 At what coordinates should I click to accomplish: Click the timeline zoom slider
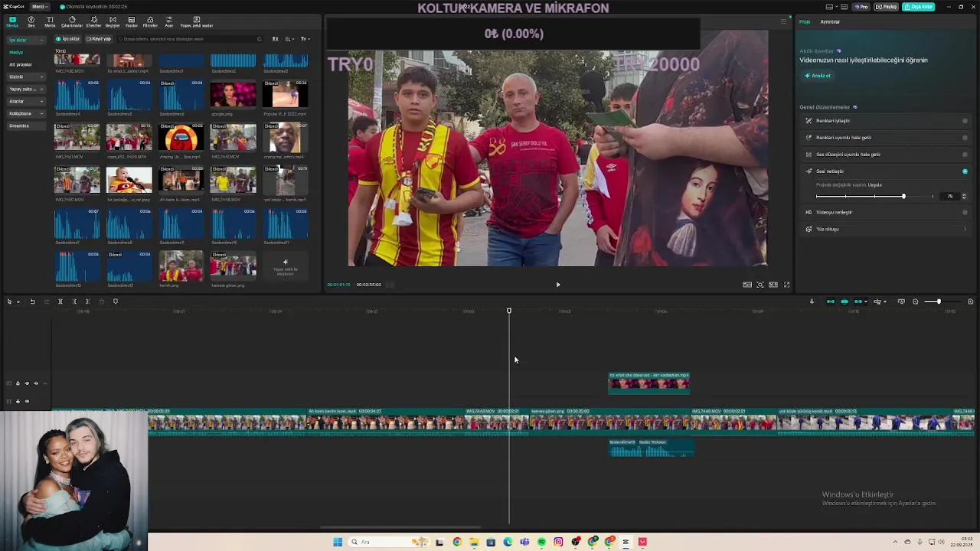[x=942, y=302]
